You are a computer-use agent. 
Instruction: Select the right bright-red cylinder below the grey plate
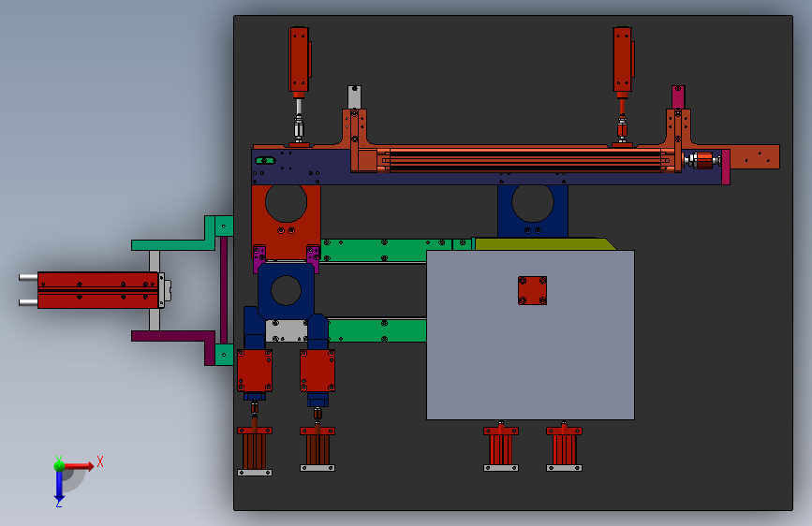coord(565,448)
